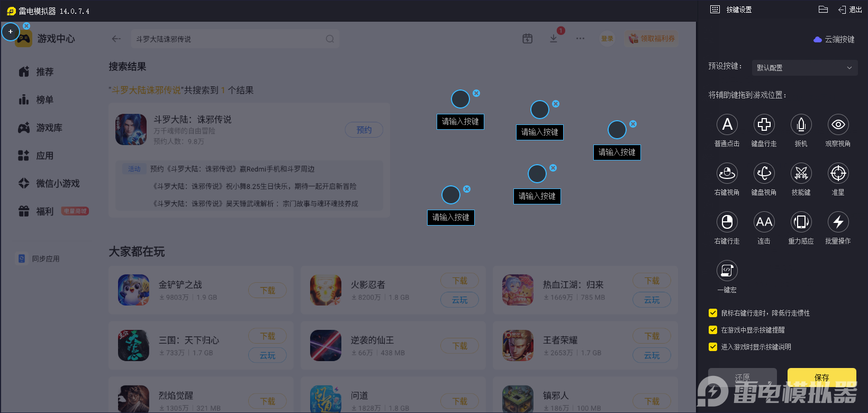Click 预约 for 斗罗大陆：诛邪传说
868x413 pixels.
[x=364, y=130]
